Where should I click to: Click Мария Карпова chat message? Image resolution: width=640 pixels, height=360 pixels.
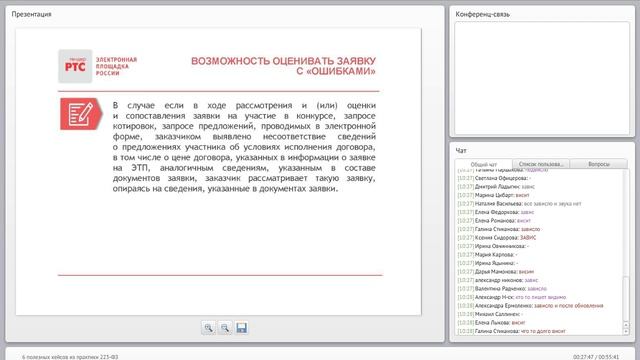487,255
